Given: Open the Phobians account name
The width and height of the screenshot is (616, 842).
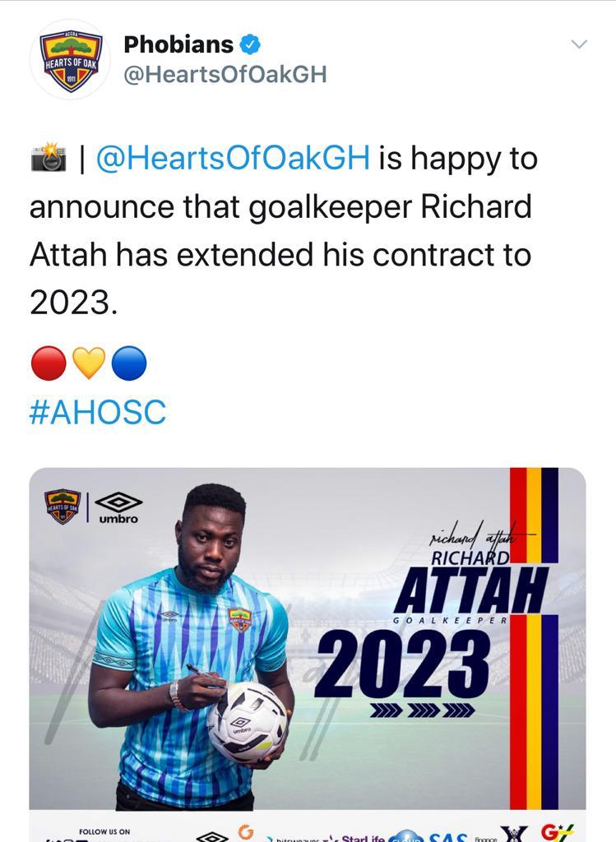Looking at the screenshot, I should point(178,44).
